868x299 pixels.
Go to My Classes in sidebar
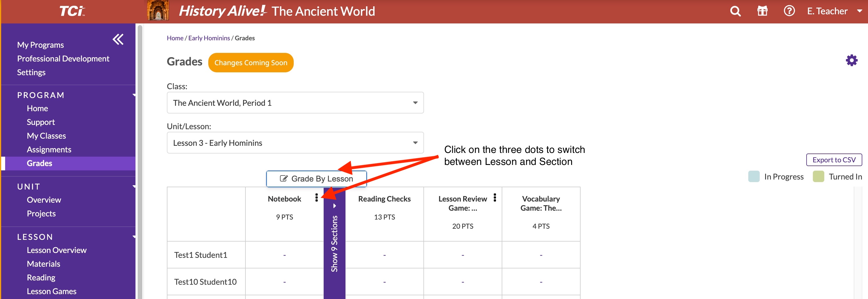(47, 136)
